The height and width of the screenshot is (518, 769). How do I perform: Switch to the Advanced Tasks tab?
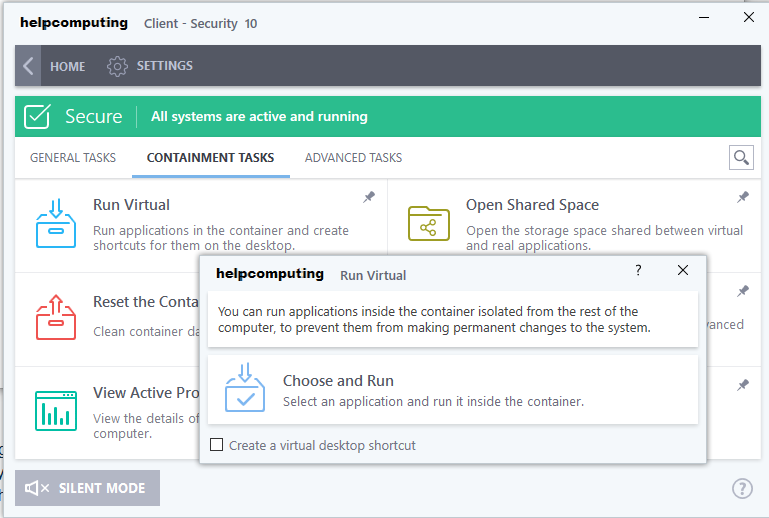(x=353, y=157)
